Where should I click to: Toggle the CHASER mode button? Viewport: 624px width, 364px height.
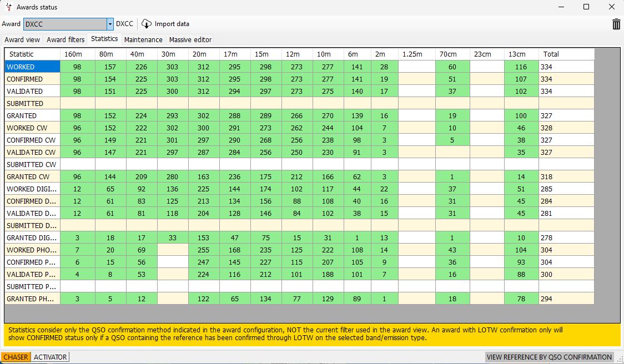(x=16, y=357)
